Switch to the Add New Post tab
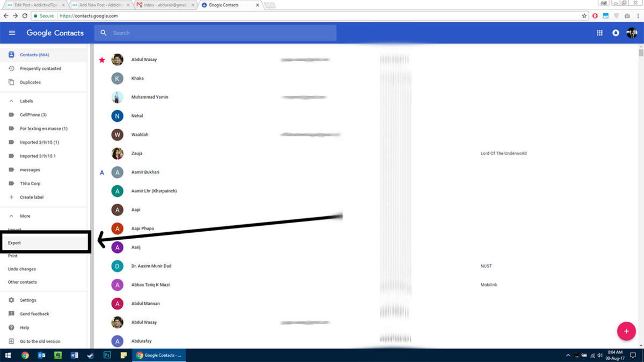Image resolution: width=644 pixels, height=362 pixels. pos(101,5)
